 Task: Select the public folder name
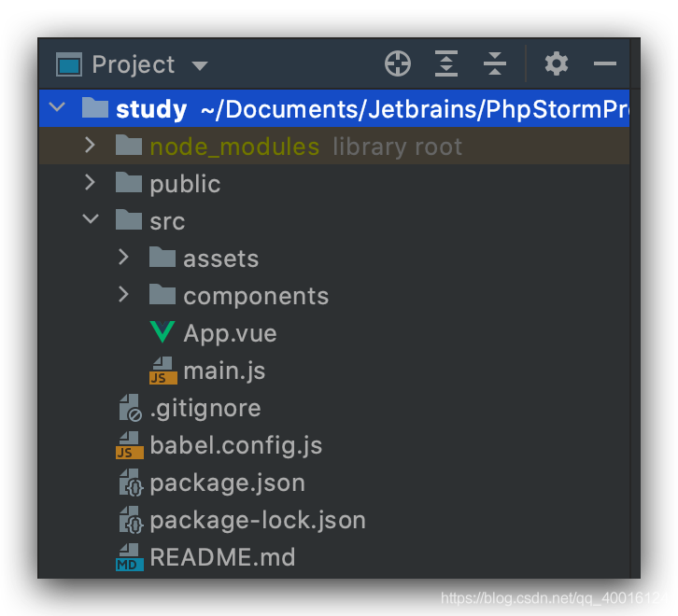click(185, 185)
